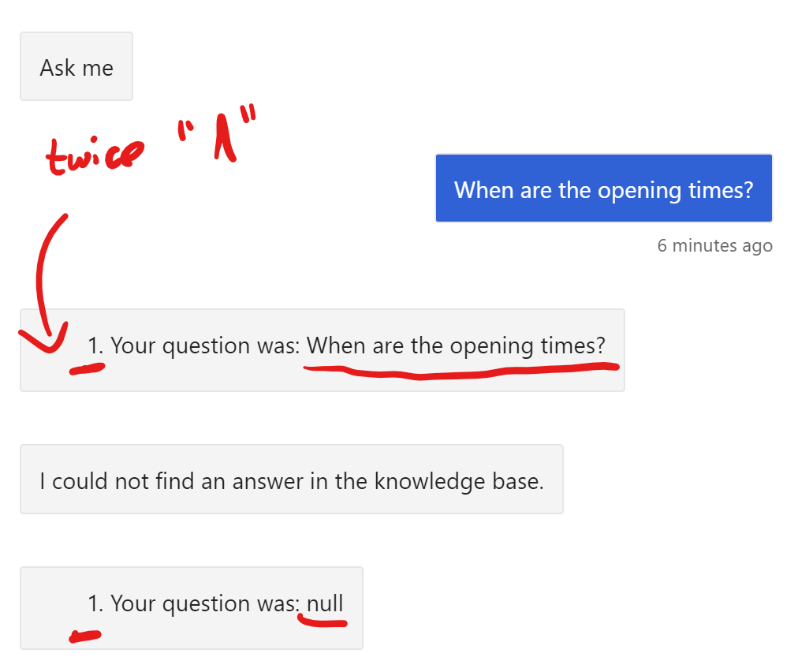Click the word "null" in the last message
This screenshot has width=798, height=672.
[x=325, y=604]
